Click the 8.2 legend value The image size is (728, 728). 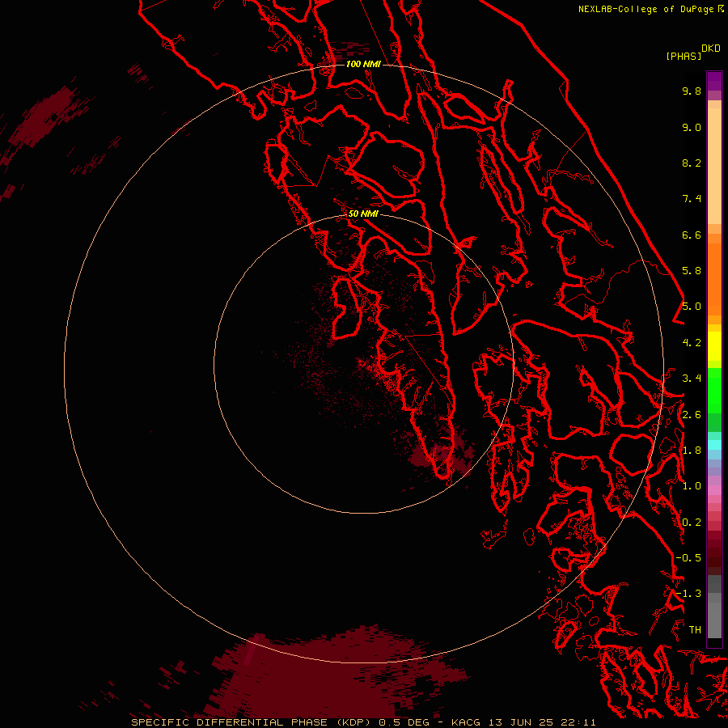pyautogui.click(x=692, y=163)
